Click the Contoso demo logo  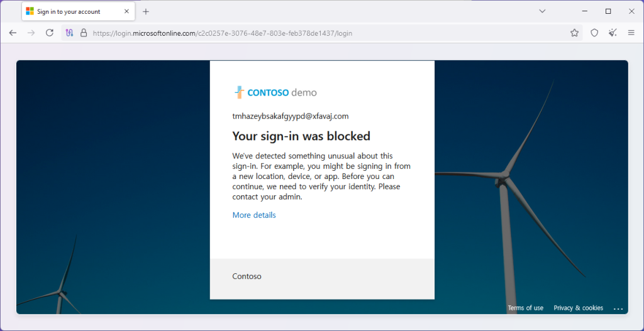tap(275, 92)
